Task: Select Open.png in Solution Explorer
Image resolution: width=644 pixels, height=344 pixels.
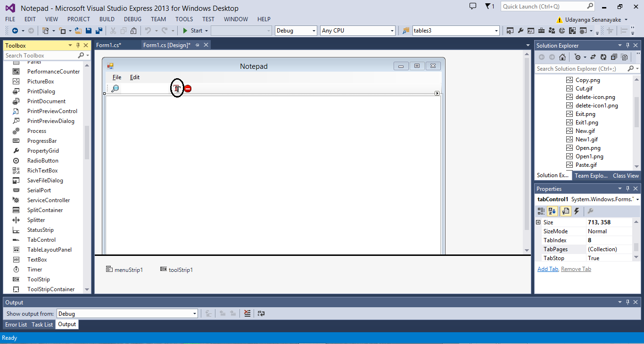Action: point(589,147)
